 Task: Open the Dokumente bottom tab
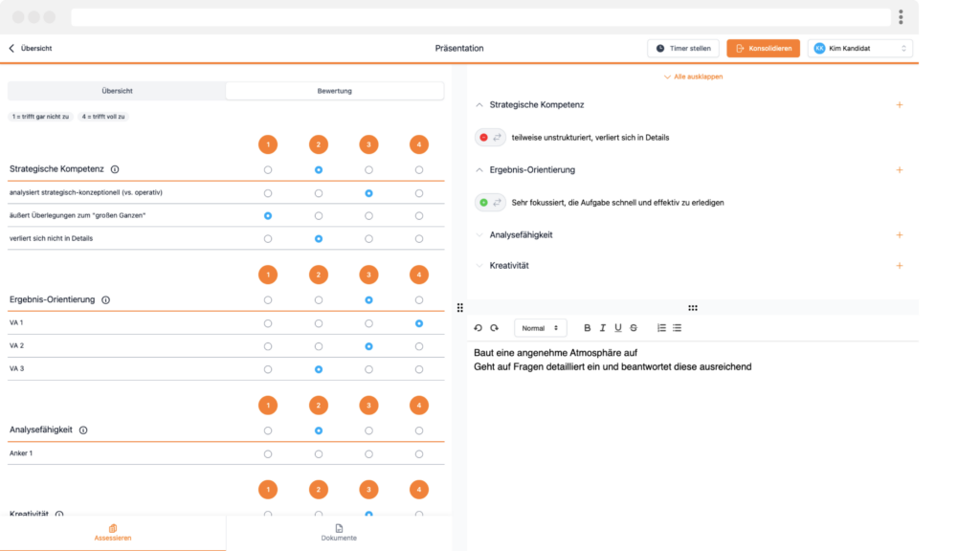(339, 533)
